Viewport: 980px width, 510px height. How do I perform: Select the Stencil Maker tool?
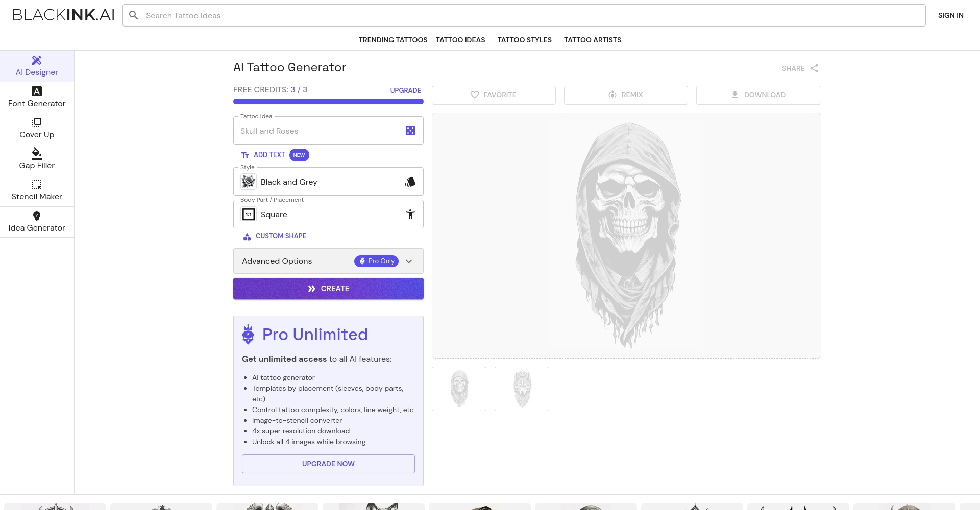[36, 190]
